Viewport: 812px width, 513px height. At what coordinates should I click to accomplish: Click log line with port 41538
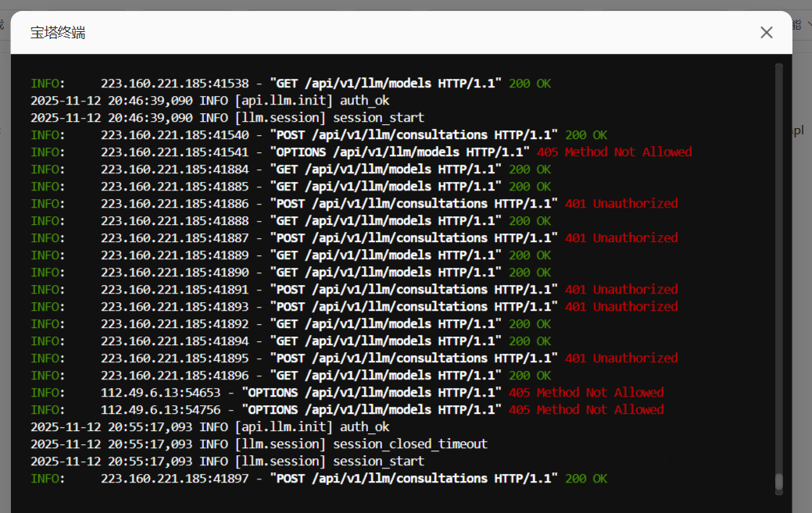pyautogui.click(x=291, y=84)
